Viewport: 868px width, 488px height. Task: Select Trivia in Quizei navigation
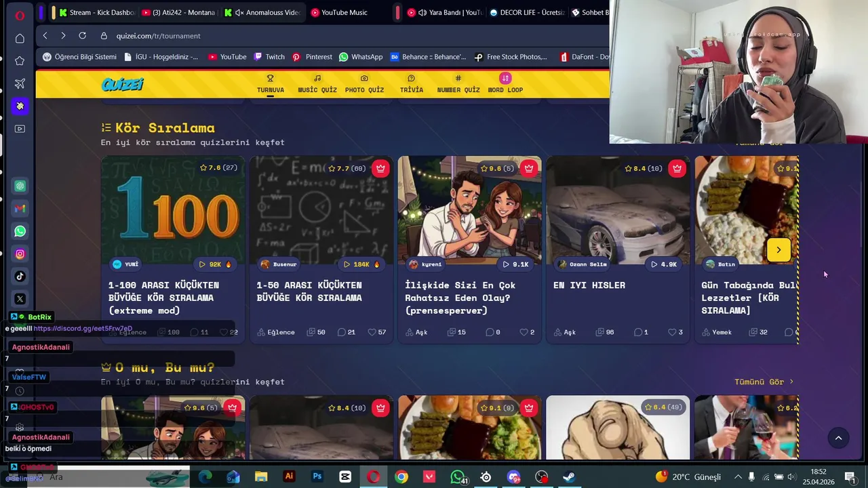click(411, 84)
